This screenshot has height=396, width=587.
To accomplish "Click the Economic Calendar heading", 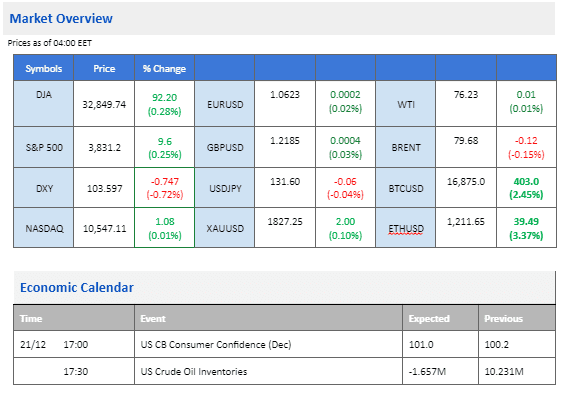I will coord(77,287).
